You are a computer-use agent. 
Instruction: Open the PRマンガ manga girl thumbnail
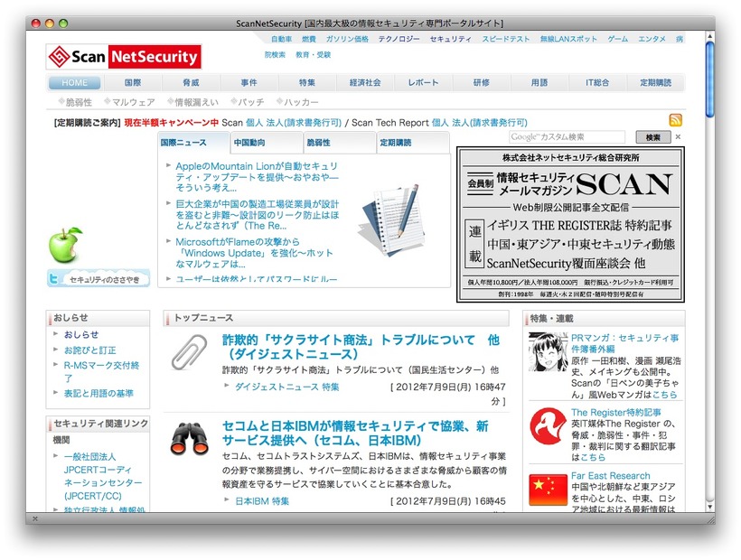click(x=548, y=351)
